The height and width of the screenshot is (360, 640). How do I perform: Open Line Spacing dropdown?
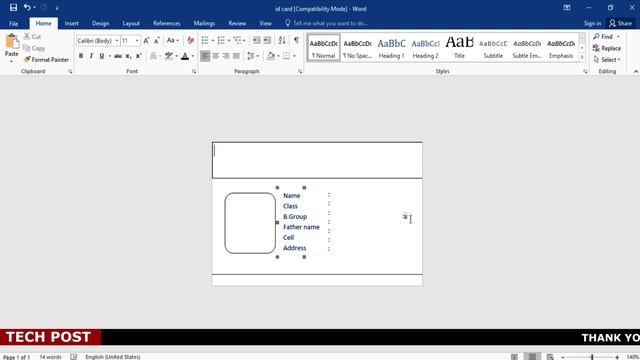pyautogui.click(x=253, y=56)
